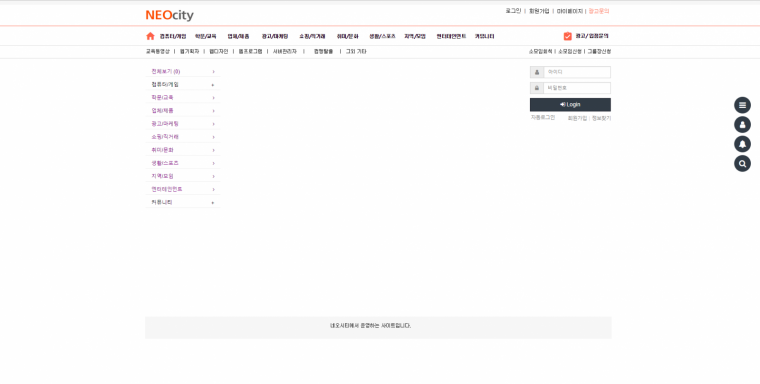Image resolution: width=760 pixels, height=384 pixels.
Task: Follow the orange 광고문의 link at top
Action: [599, 11]
